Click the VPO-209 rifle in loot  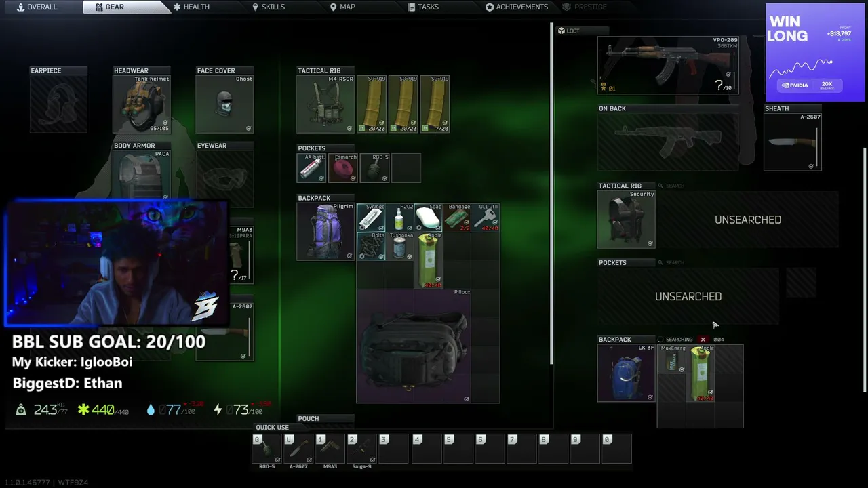point(668,65)
